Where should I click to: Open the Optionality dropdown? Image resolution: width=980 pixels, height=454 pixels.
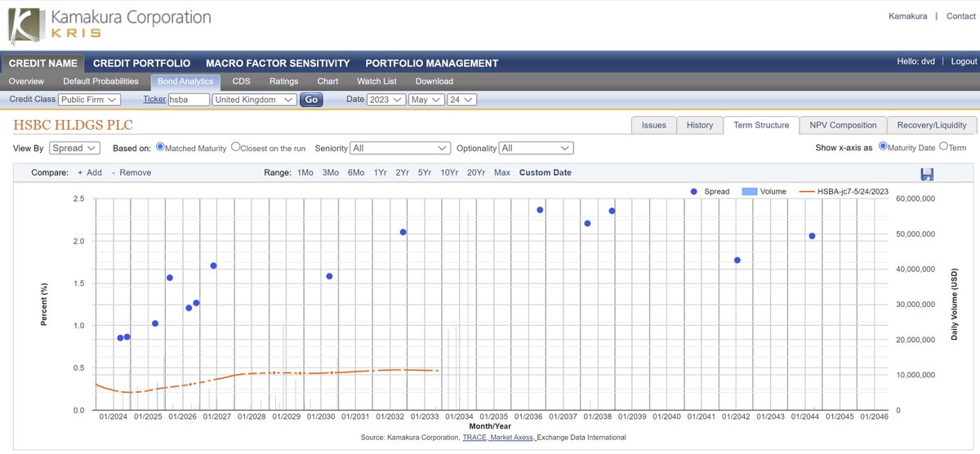click(537, 148)
